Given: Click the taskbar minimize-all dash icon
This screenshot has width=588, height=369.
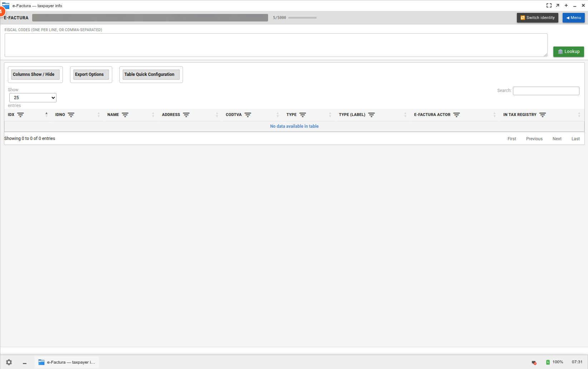Looking at the screenshot, I should click(x=25, y=363).
